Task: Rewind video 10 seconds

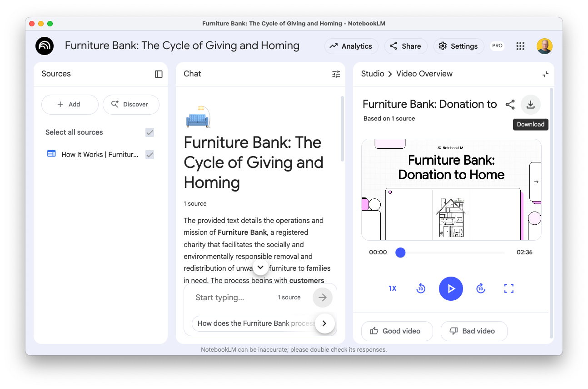Action: coord(421,288)
